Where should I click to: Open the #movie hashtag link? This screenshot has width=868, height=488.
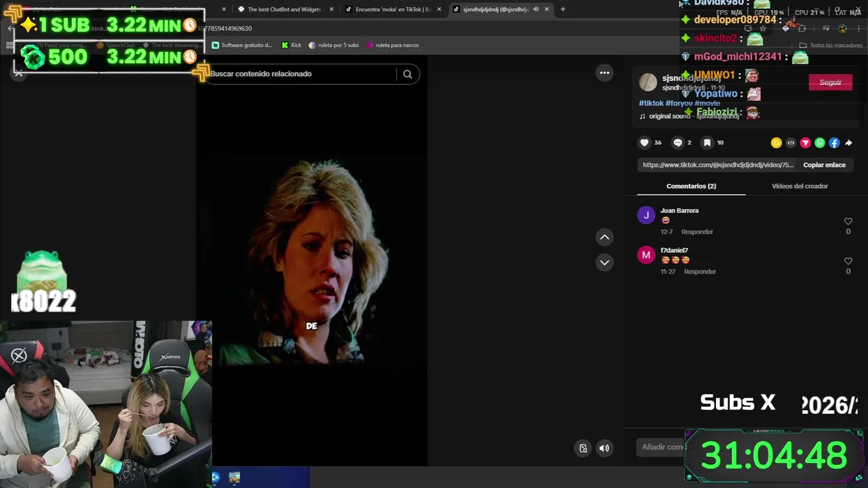pos(707,103)
